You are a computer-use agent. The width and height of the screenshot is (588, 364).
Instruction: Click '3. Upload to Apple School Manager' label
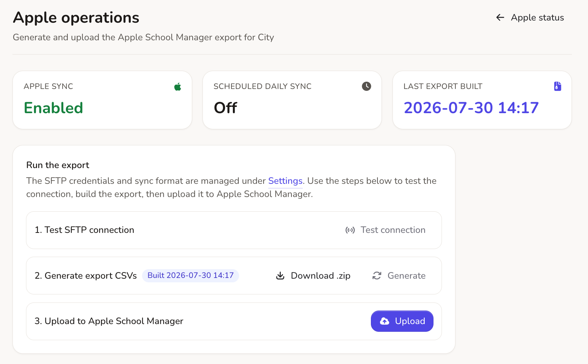(x=109, y=321)
